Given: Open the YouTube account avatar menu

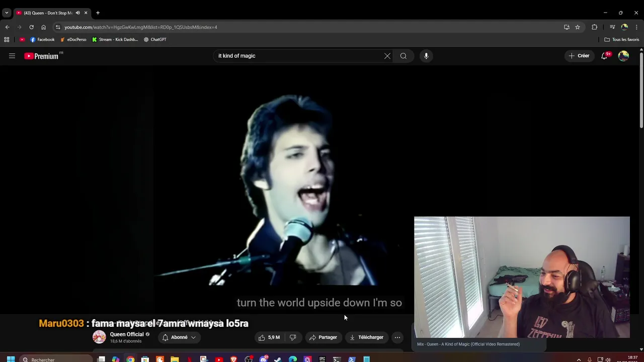Looking at the screenshot, I should tap(623, 56).
